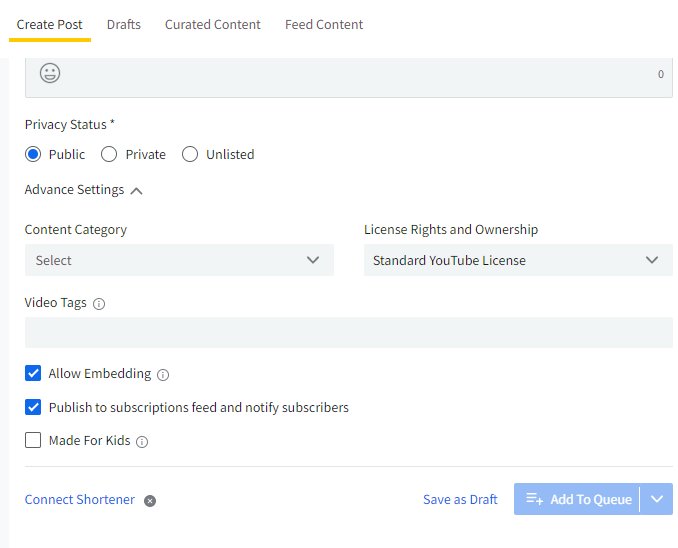The width and height of the screenshot is (678, 548).
Task: Click the Add To Queue button
Action: click(577, 499)
